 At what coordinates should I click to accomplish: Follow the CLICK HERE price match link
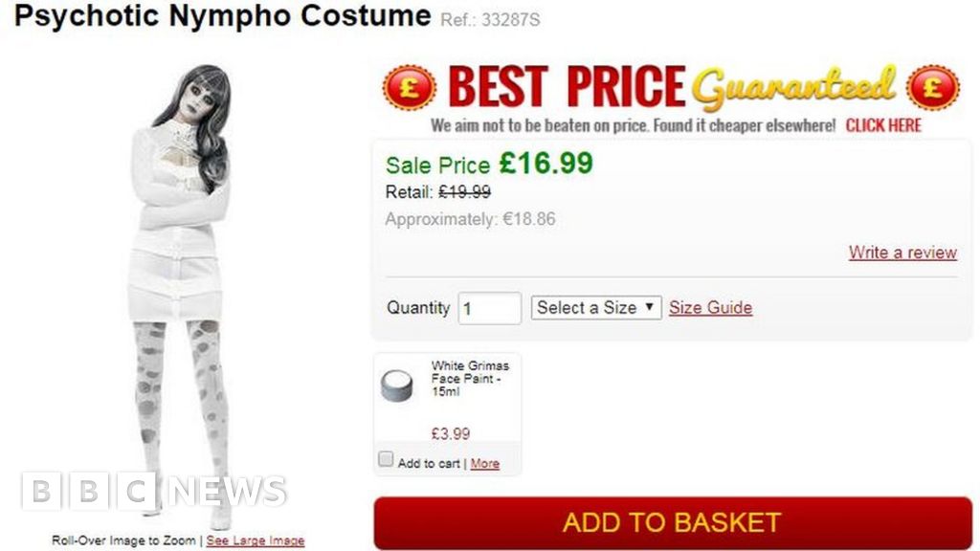[883, 125]
